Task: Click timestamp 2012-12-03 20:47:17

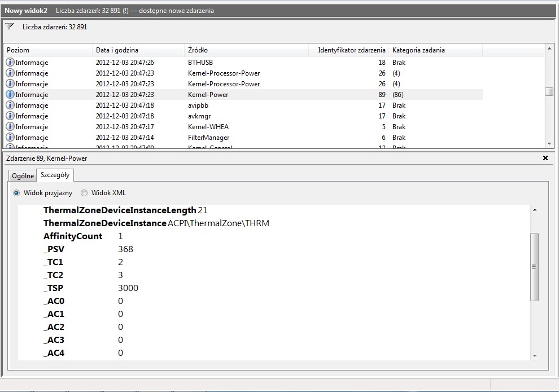Action: 125,127
